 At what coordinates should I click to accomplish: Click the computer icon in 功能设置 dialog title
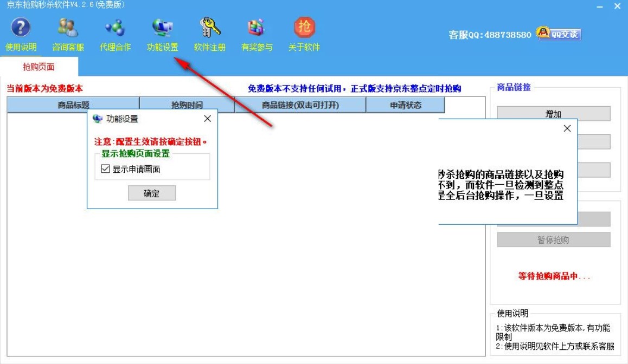[97, 119]
